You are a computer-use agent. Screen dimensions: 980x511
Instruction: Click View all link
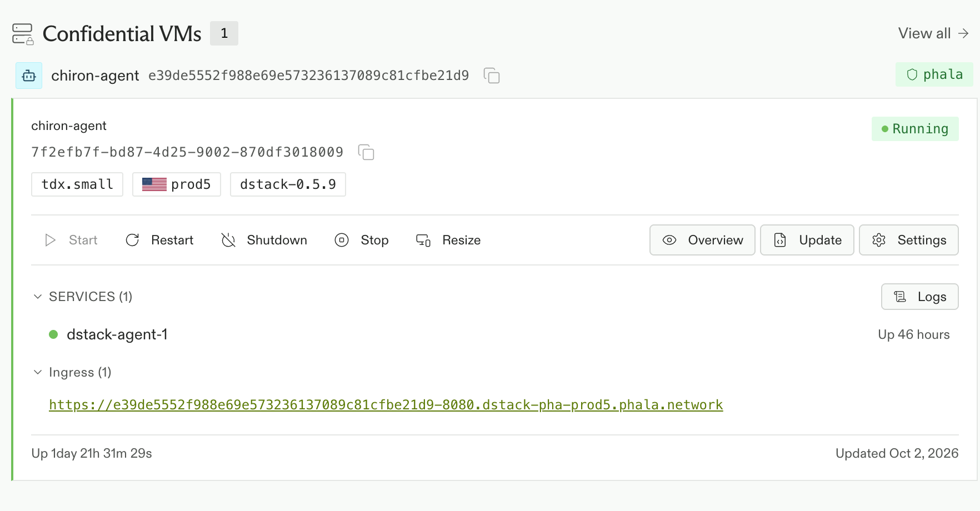[933, 33]
